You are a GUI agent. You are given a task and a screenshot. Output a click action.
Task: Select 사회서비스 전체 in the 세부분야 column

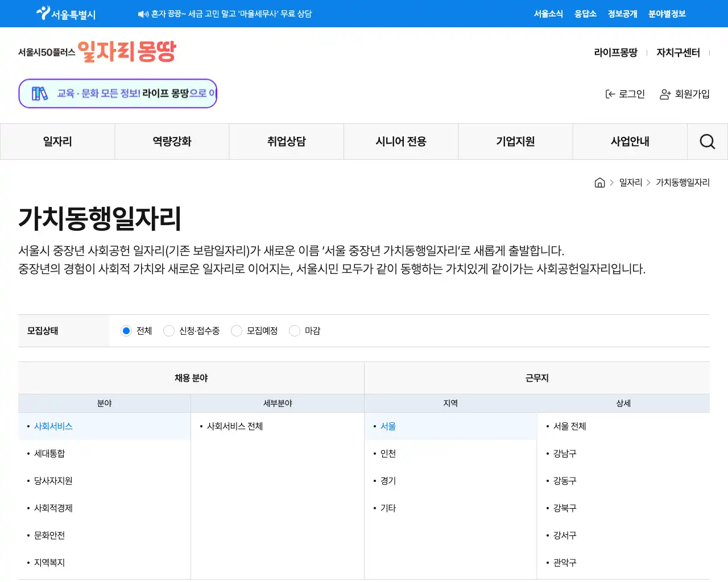click(234, 426)
